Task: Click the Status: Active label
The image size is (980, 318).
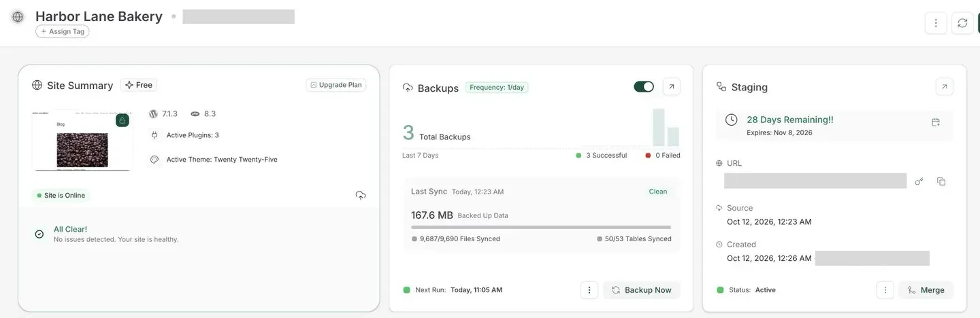Action: [752, 290]
